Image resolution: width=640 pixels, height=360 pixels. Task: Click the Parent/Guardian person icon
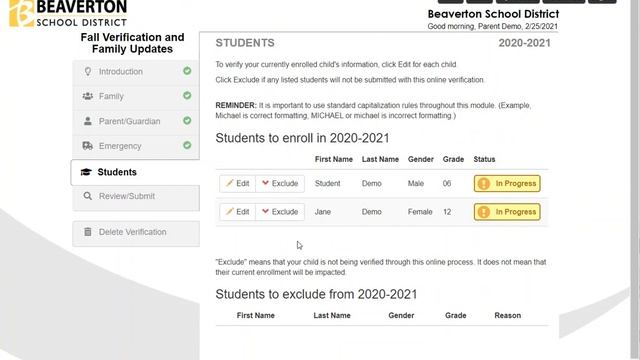click(x=88, y=121)
